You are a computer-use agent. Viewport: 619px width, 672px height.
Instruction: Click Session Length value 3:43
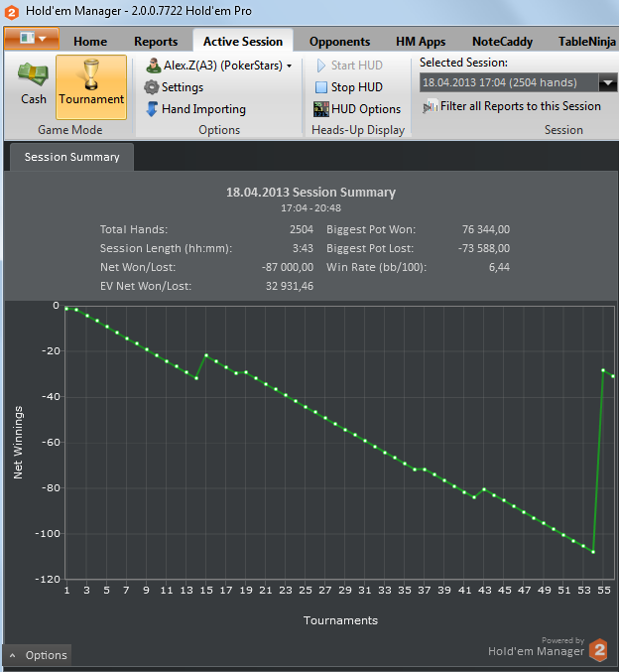coord(303,248)
